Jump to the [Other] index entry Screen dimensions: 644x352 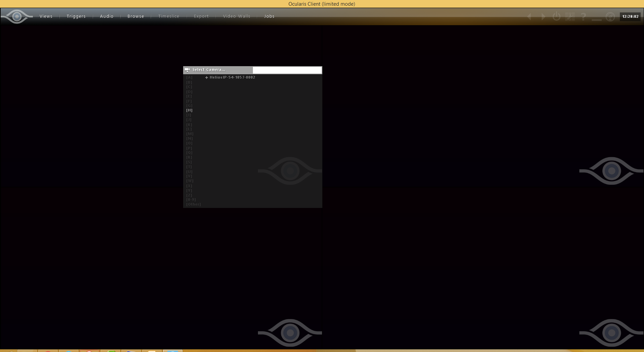pyautogui.click(x=194, y=204)
